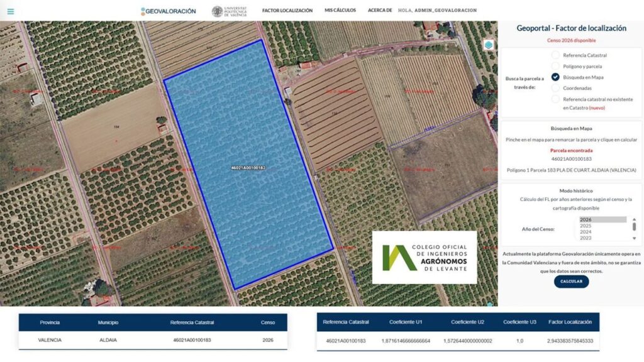The width and height of the screenshot is (644, 362).
Task: Open Factor Localización menu
Action: 287,11
